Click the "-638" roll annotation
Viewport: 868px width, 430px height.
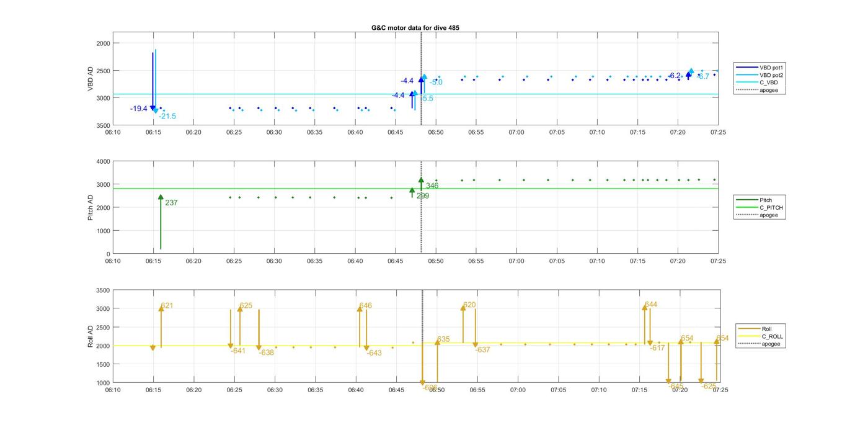(x=266, y=352)
